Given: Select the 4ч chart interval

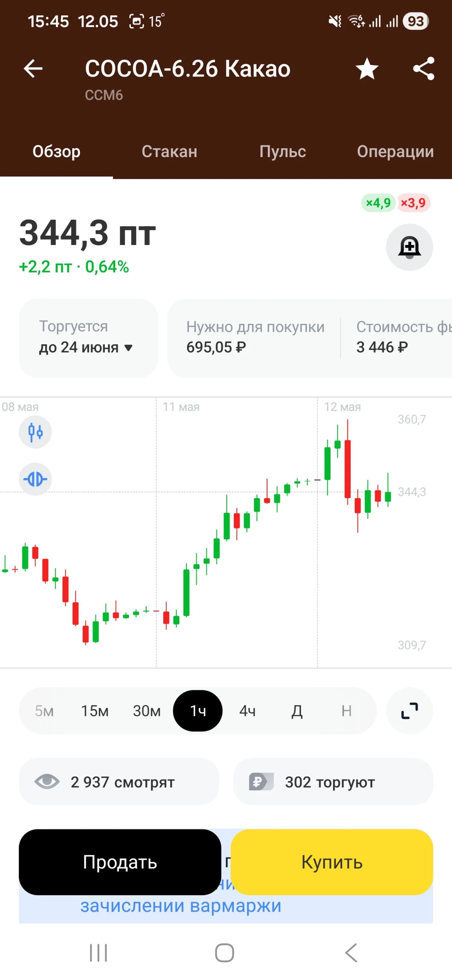Looking at the screenshot, I should pyautogui.click(x=247, y=710).
